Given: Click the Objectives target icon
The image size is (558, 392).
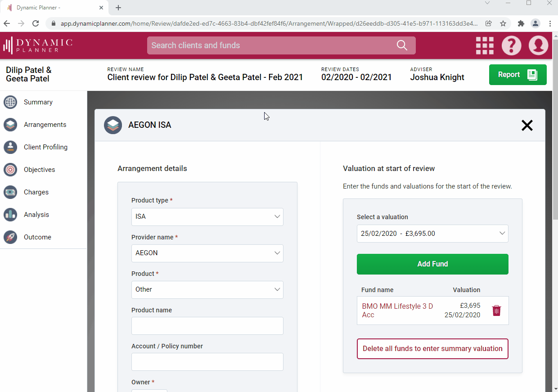Looking at the screenshot, I should click(x=10, y=170).
